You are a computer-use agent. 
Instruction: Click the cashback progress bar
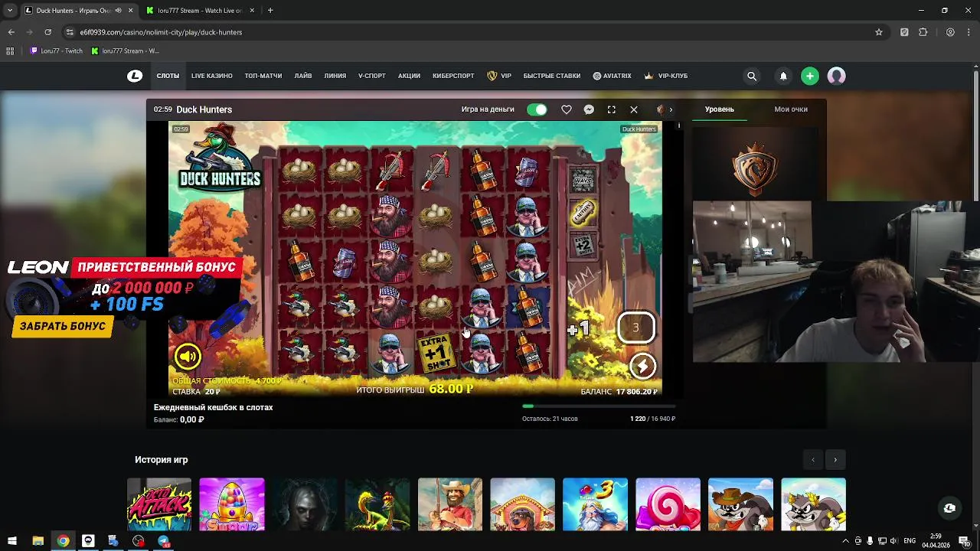coord(599,406)
